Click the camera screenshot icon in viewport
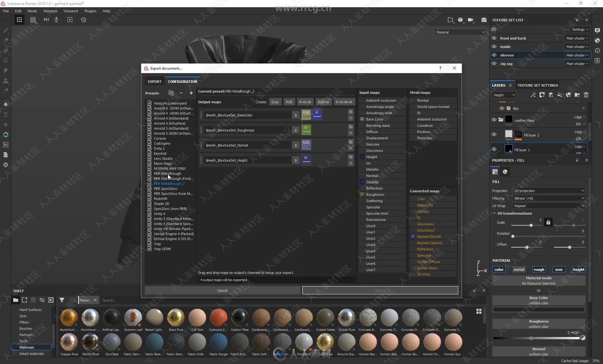Screen dimensions: 603x364 tap(484, 20)
